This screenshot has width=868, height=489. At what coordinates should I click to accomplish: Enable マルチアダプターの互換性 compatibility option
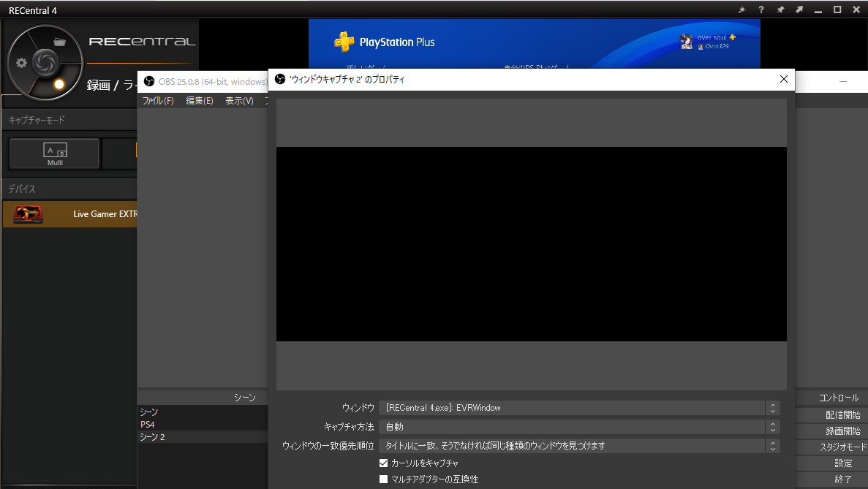click(383, 479)
